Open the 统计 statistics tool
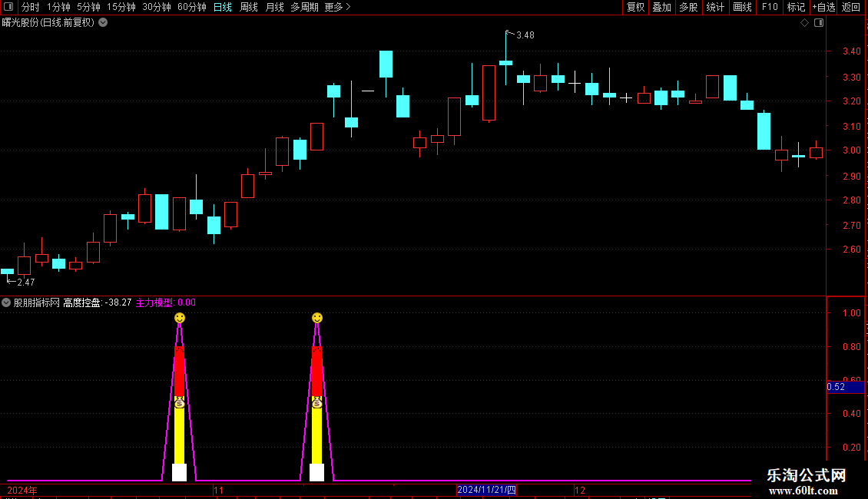 pos(715,7)
